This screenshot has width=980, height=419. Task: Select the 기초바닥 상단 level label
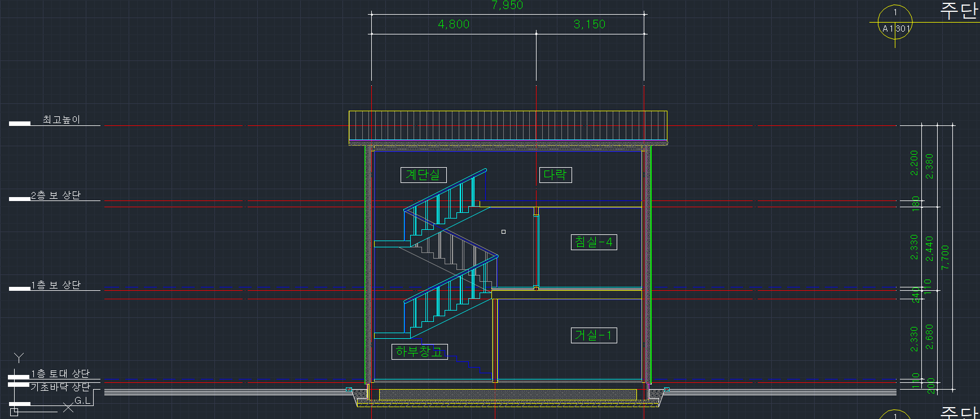coord(60,387)
